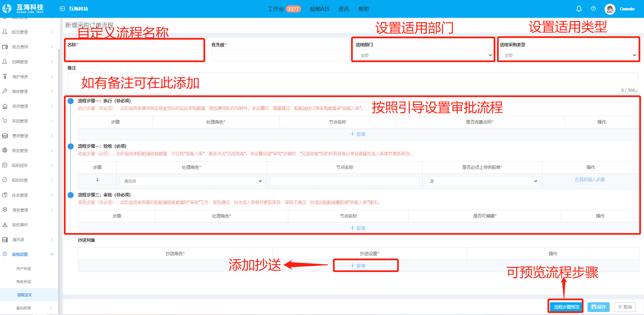
Task: Open the 处理角色 请选择 dropdown in 验收 step
Action: click(x=191, y=181)
